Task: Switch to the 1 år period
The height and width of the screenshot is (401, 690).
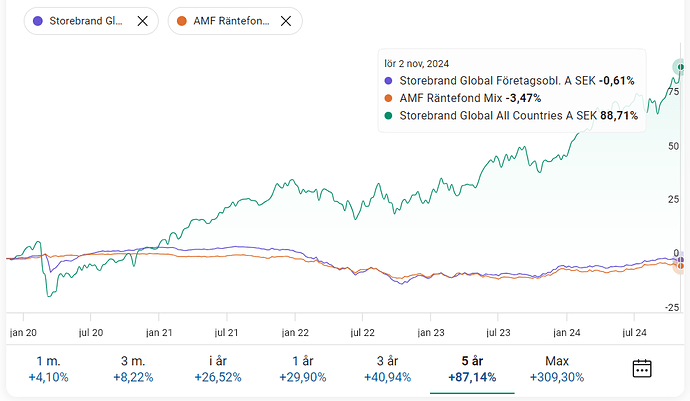Action: [x=303, y=369]
